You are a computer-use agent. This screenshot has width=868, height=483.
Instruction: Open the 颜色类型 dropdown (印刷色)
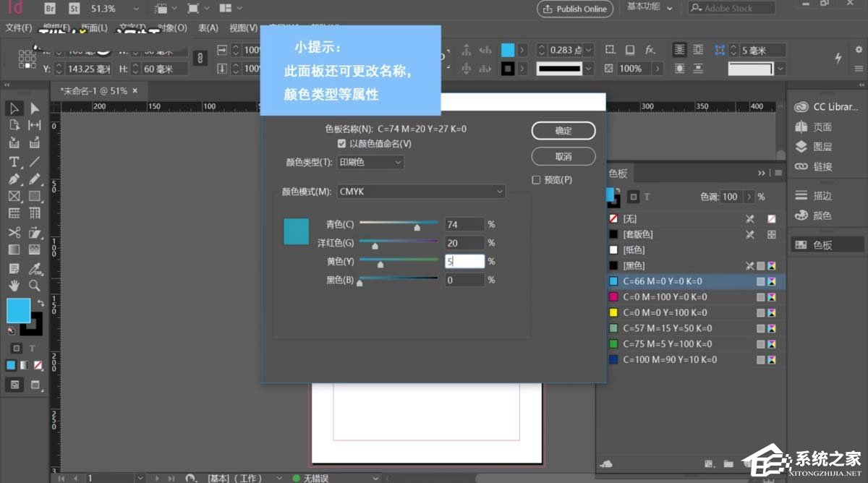click(x=370, y=163)
